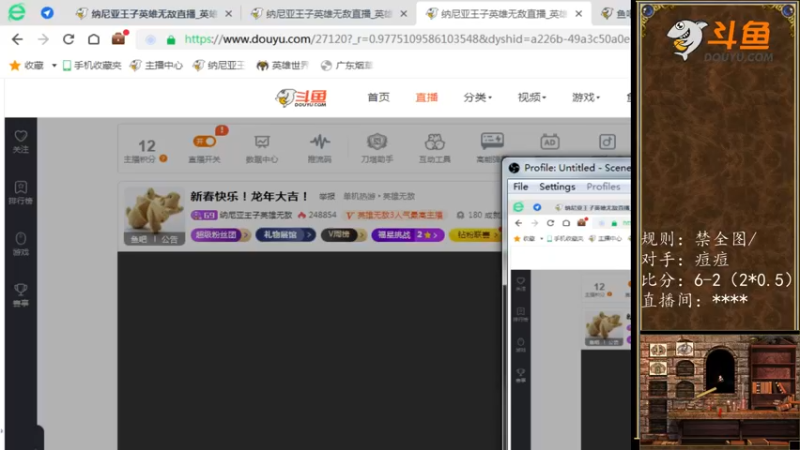Go back with the browser back arrow
This screenshot has width=800, height=450.
[x=17, y=39]
